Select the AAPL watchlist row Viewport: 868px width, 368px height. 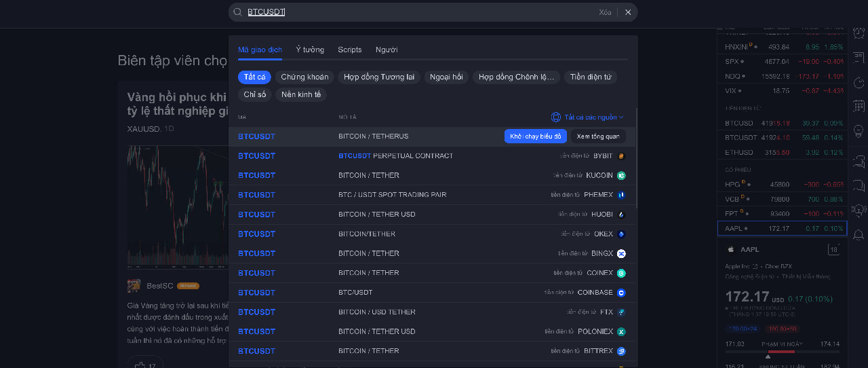click(x=783, y=228)
